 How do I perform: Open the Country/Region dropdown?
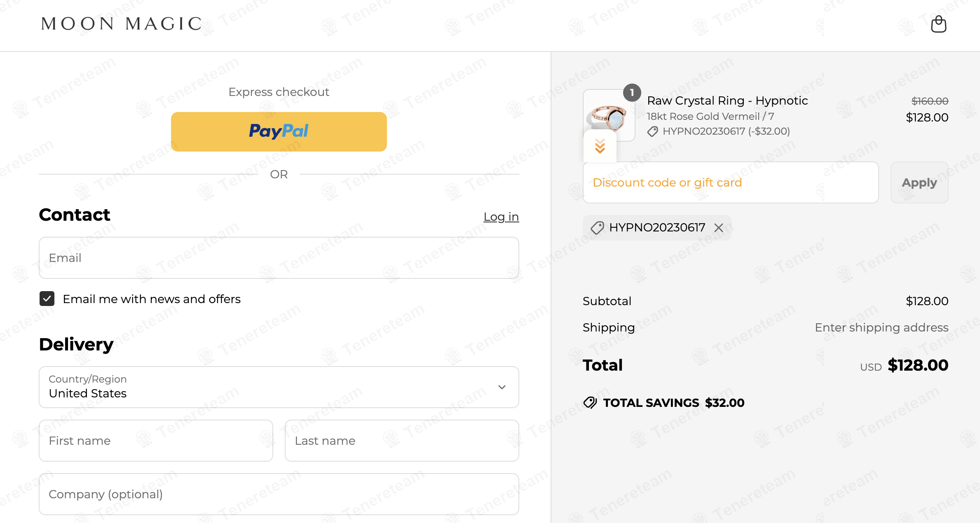pyautogui.click(x=279, y=387)
